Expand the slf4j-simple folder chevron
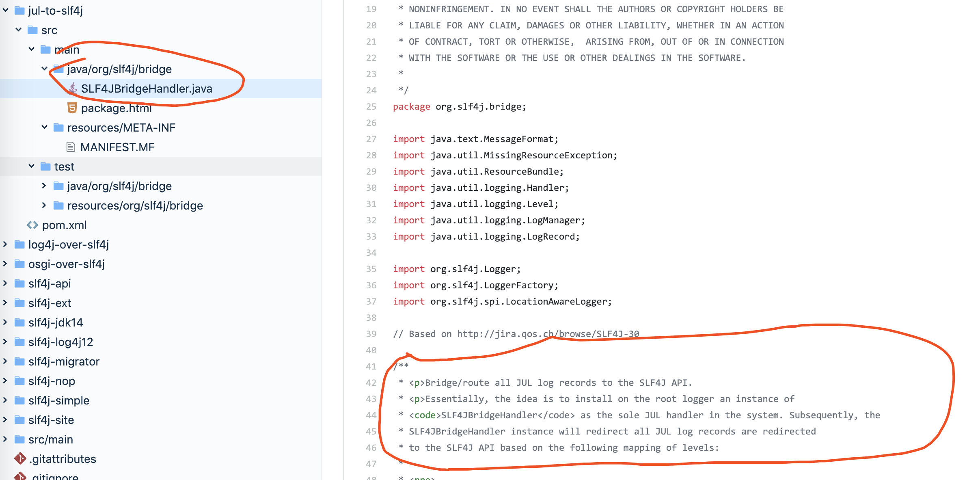 [x=6, y=400]
